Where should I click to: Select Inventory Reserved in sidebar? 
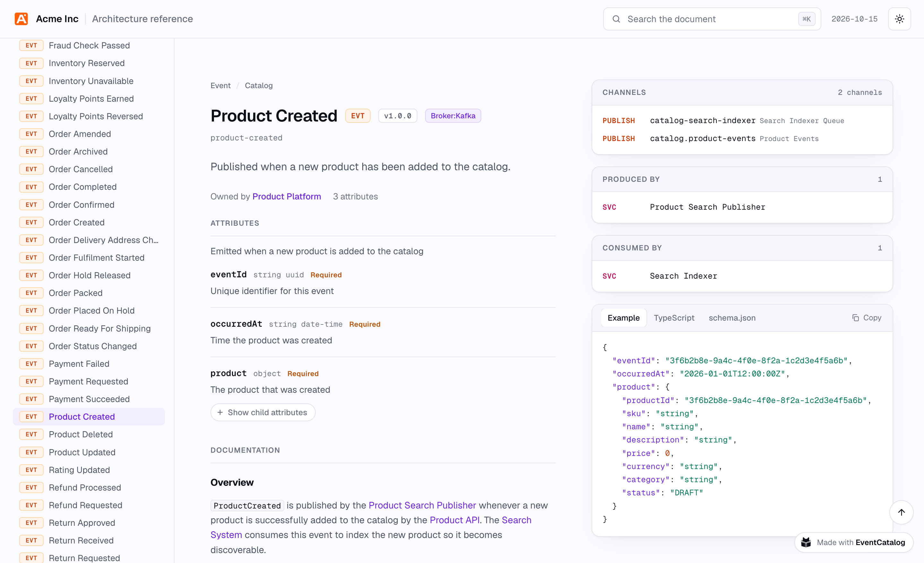pyautogui.click(x=89, y=63)
